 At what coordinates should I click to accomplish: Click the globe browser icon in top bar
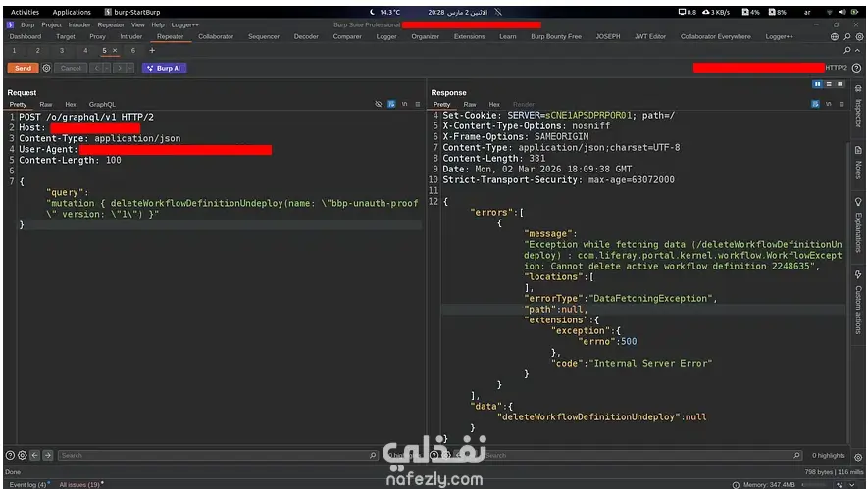pos(835,36)
